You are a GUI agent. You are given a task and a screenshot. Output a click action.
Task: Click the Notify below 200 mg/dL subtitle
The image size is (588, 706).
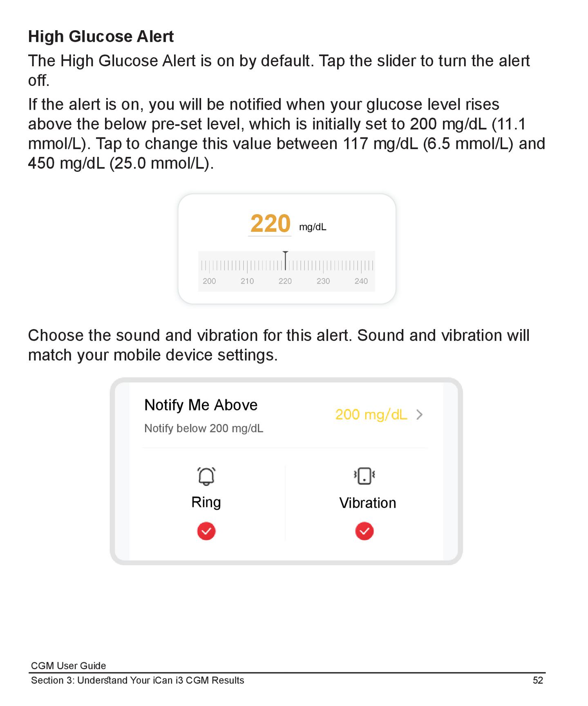[x=203, y=428]
